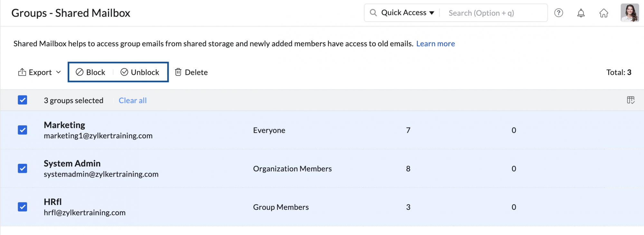Follow the Learn more link
Screen dimensions: 644x235
[435, 44]
